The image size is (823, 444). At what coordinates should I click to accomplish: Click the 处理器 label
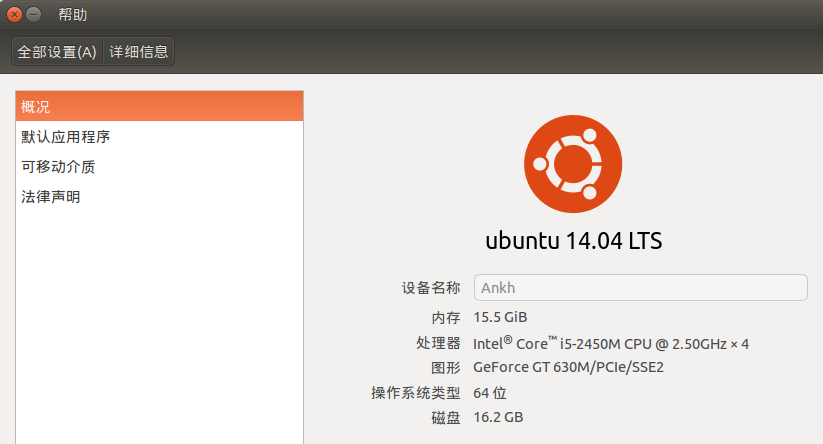438,343
